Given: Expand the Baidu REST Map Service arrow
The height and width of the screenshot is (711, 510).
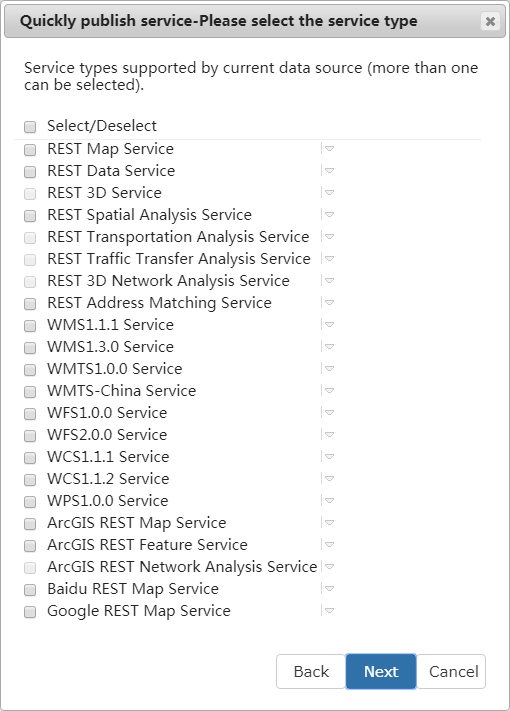Looking at the screenshot, I should pos(330,589).
